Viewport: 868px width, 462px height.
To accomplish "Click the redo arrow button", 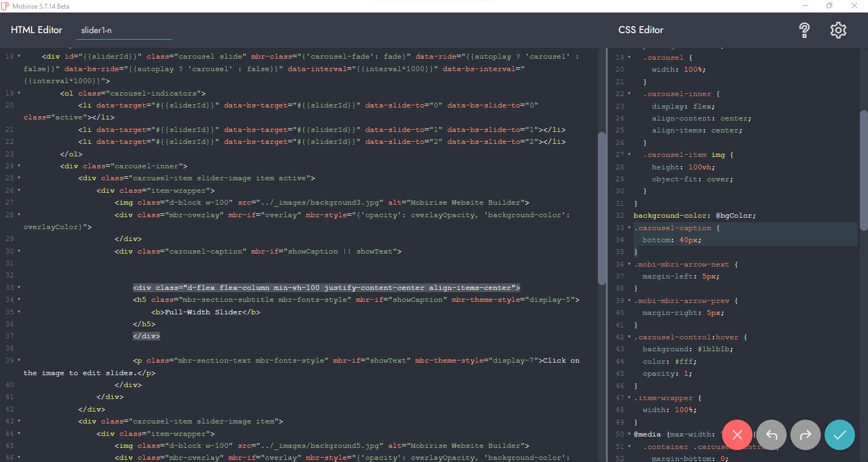I will coord(806,435).
